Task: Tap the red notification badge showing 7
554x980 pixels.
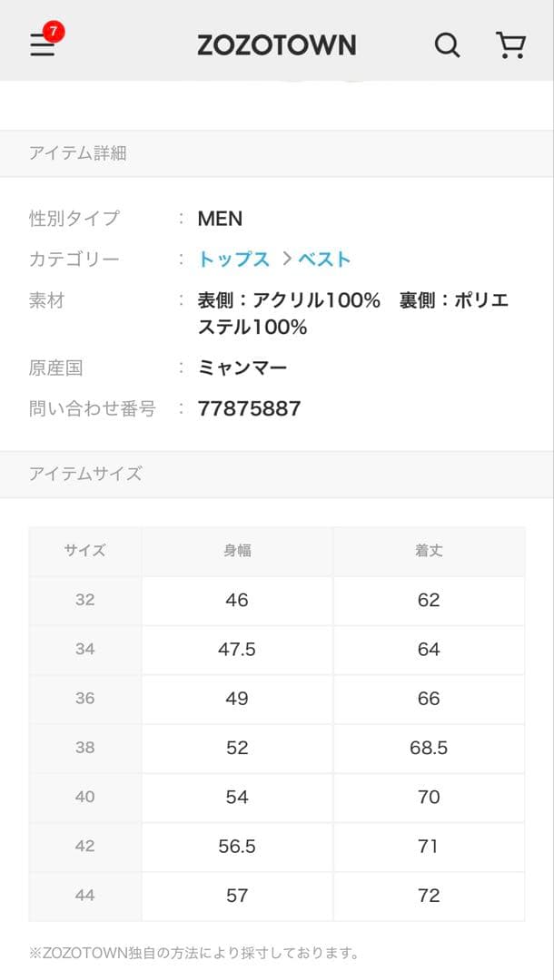Action: tap(54, 32)
